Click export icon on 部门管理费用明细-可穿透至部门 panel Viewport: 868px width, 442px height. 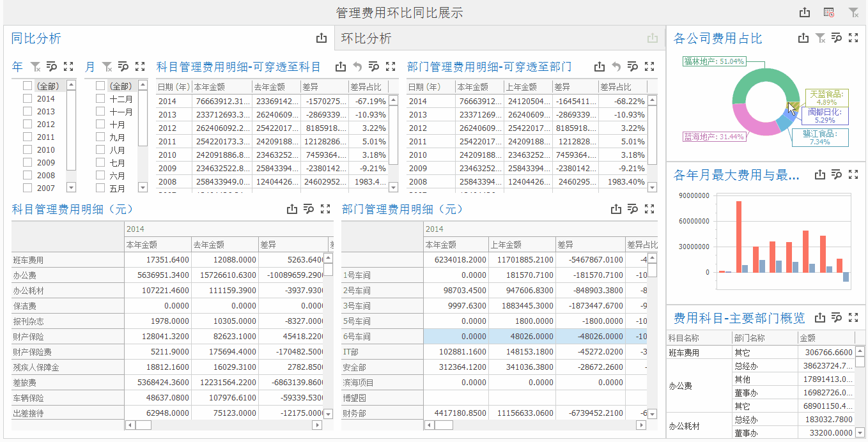tap(598, 66)
